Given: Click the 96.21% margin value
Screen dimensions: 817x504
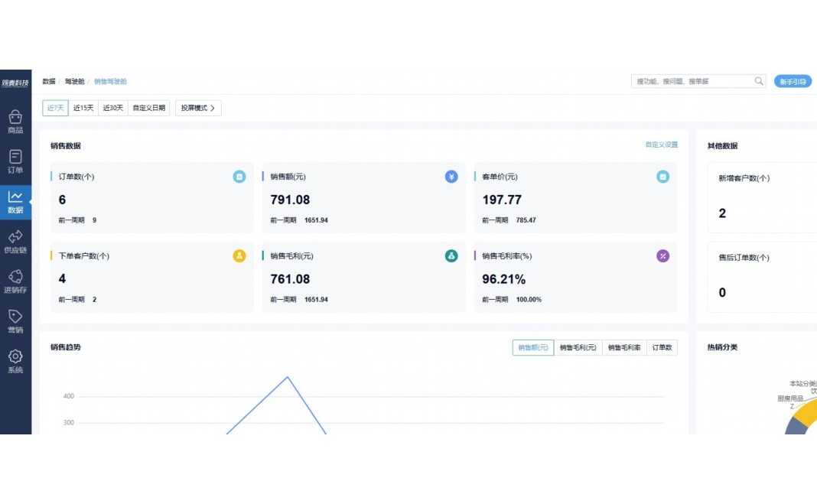Looking at the screenshot, I should [x=504, y=279].
